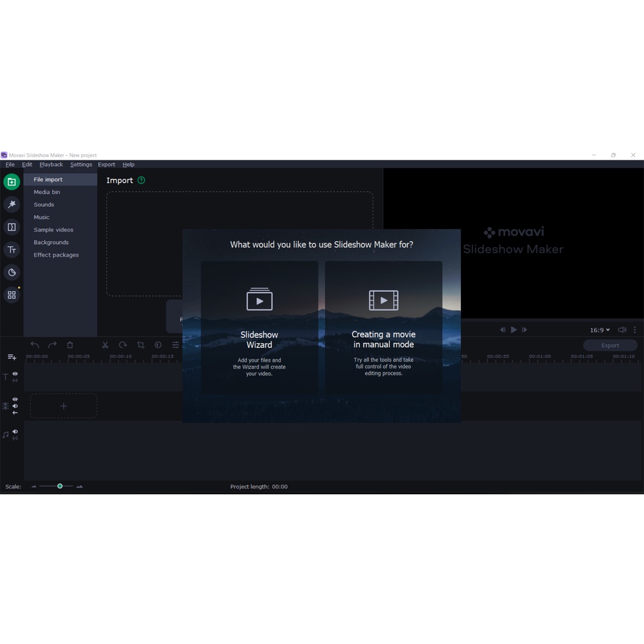This screenshot has width=644, height=644.
Task: Click the scissors Split tool
Action: (x=105, y=345)
